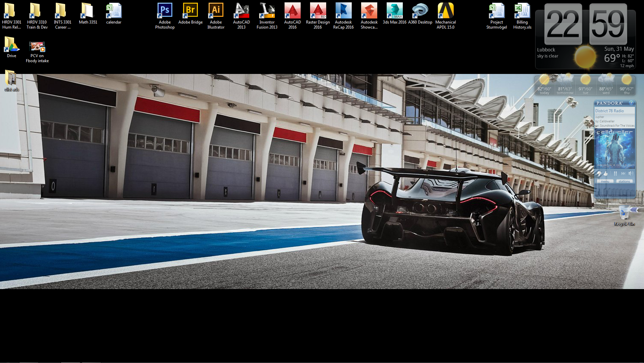Select HRDV 3301 Hum Rel folder

point(11,16)
